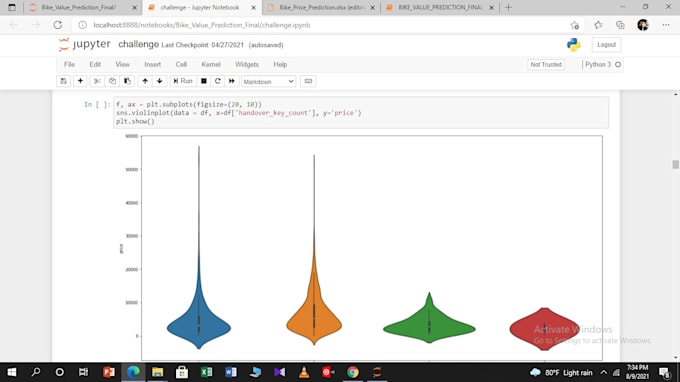
Task: Switch to BIKE_VALUE_PREDICTION_FINAL notebook tab
Action: pos(440,7)
